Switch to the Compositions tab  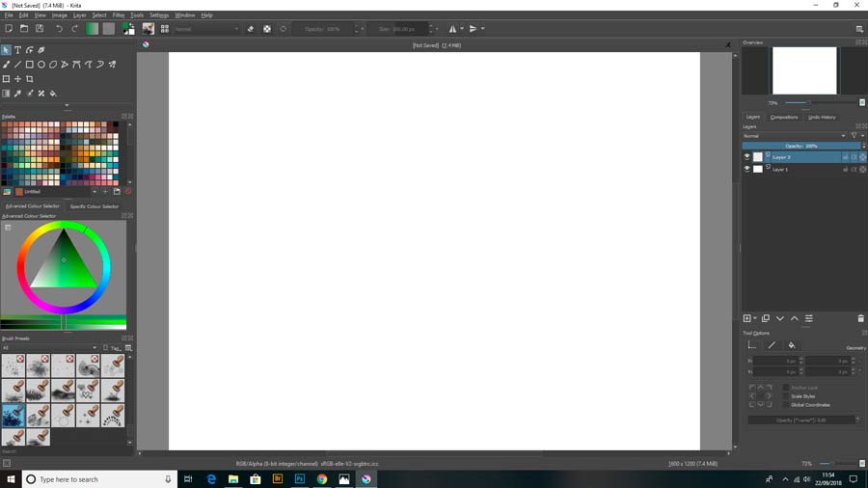784,118
